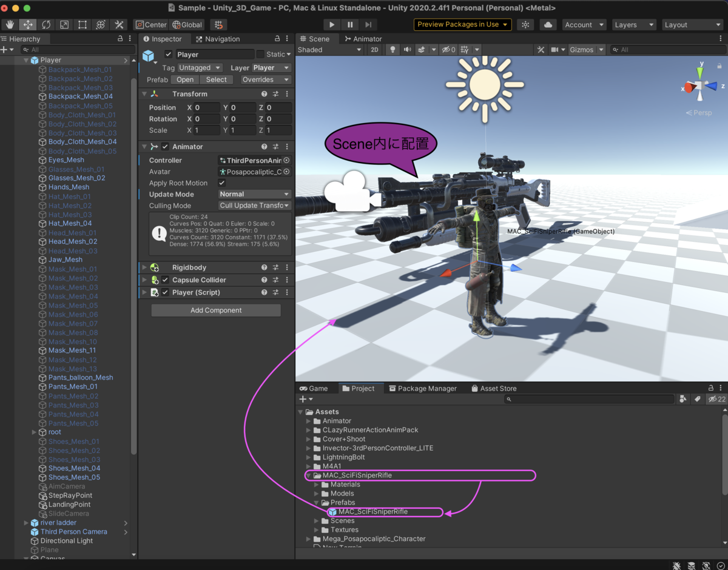Toggle pivot mode Center button
This screenshot has height=570, width=728.
pos(151,25)
